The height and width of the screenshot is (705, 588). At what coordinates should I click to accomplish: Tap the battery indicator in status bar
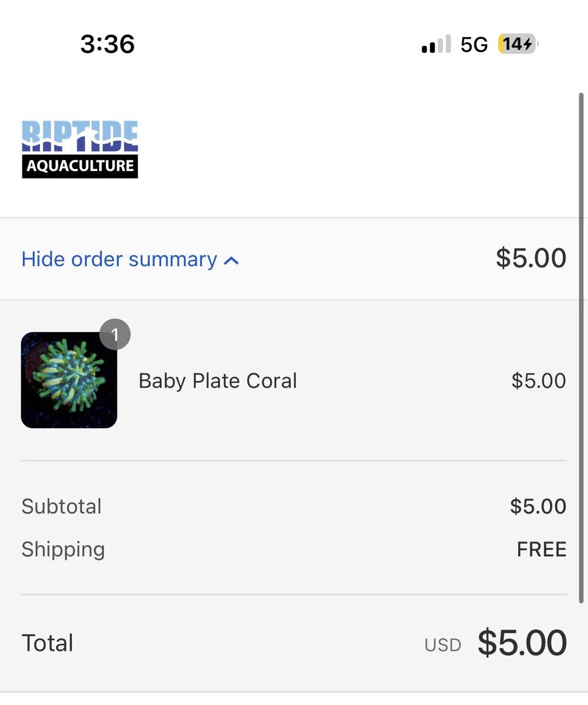[518, 45]
